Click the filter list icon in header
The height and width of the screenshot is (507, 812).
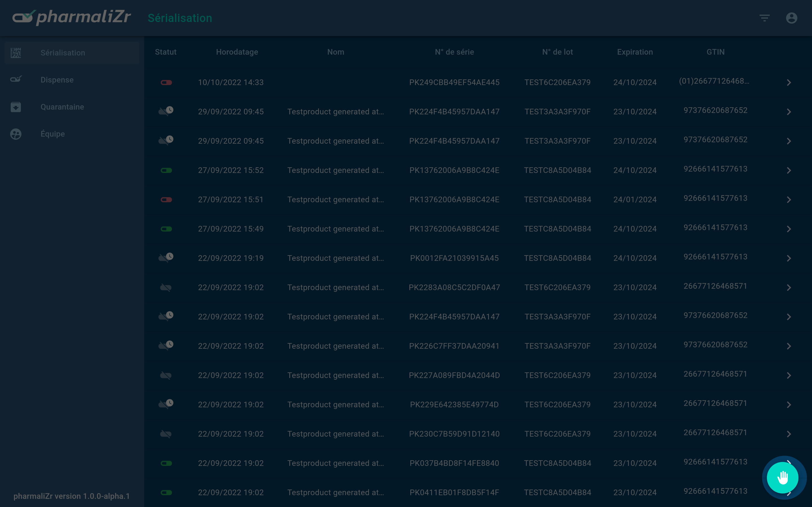pyautogui.click(x=764, y=18)
